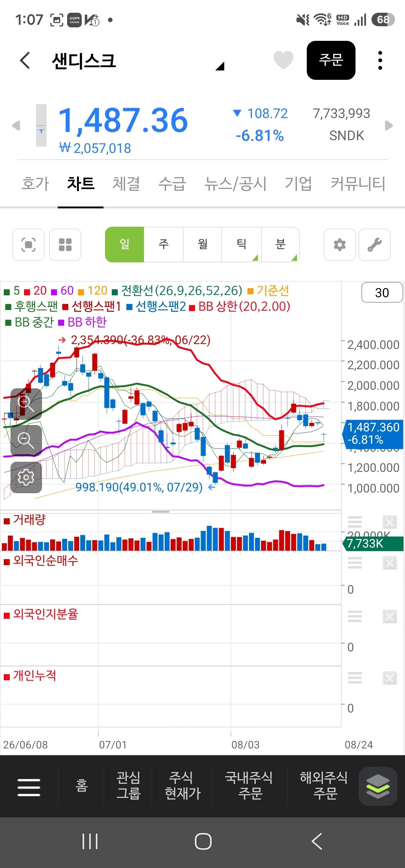
Task: Tap the ₩2,057,018 converted price
Action: pyautogui.click(x=95, y=148)
